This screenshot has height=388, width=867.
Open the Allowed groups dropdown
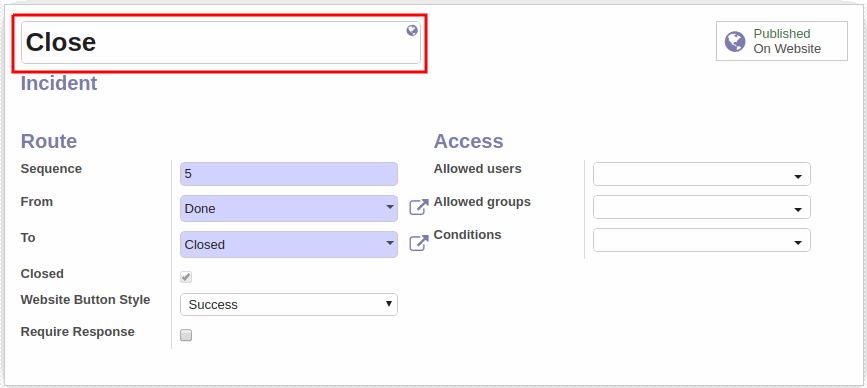702,207
